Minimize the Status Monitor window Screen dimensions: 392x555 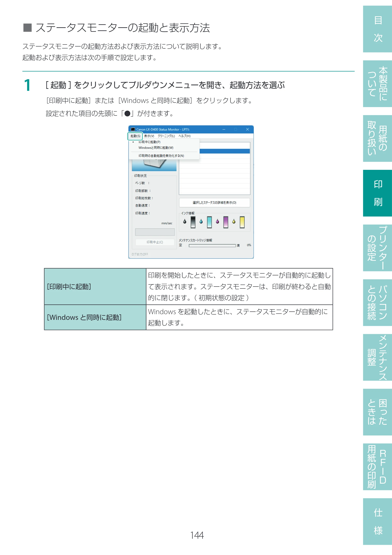click(224, 129)
